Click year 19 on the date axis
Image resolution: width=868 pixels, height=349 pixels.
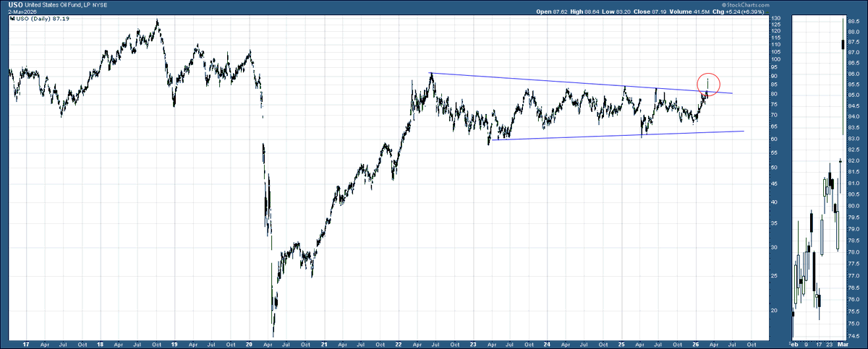click(x=174, y=345)
